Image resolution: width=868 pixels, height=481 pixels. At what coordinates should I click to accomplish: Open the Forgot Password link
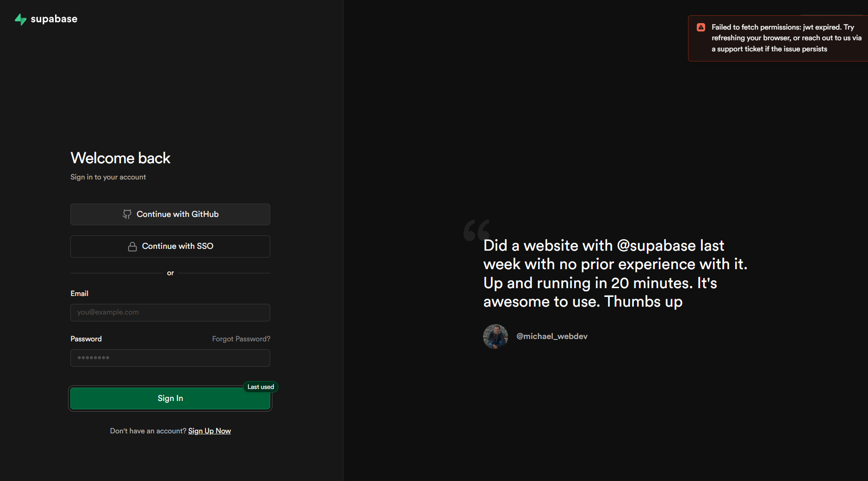[241, 339]
